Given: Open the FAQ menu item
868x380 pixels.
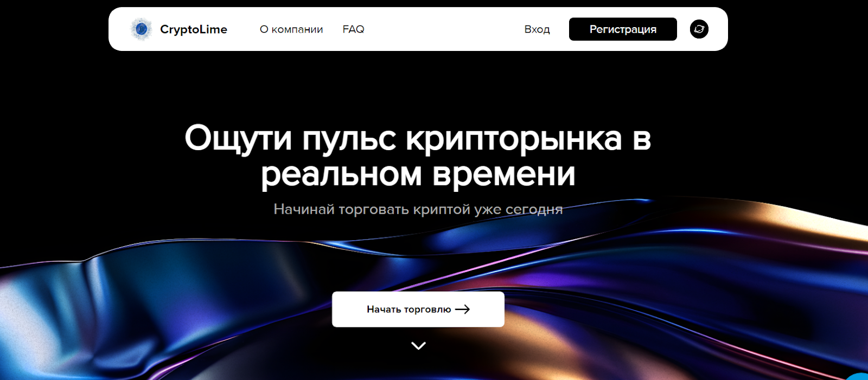Looking at the screenshot, I should coord(354,29).
